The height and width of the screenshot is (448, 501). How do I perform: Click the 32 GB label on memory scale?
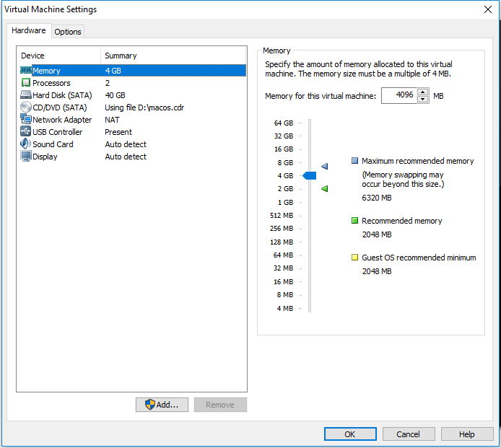[x=284, y=136]
